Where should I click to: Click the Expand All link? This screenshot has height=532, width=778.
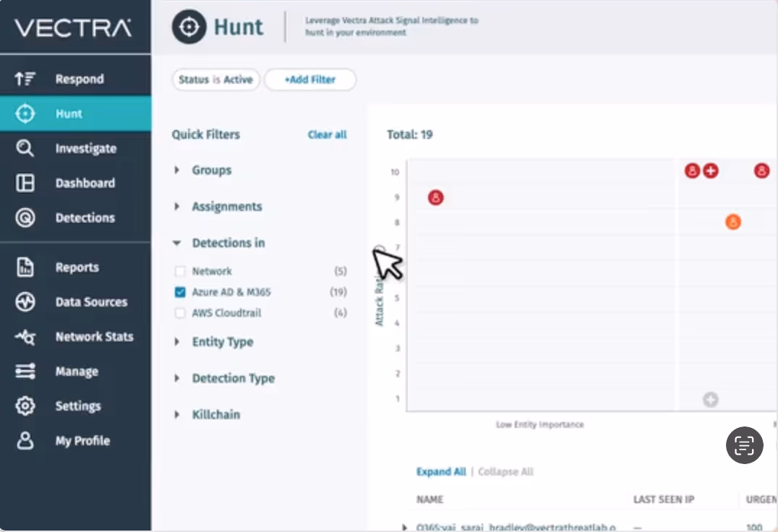click(x=441, y=471)
